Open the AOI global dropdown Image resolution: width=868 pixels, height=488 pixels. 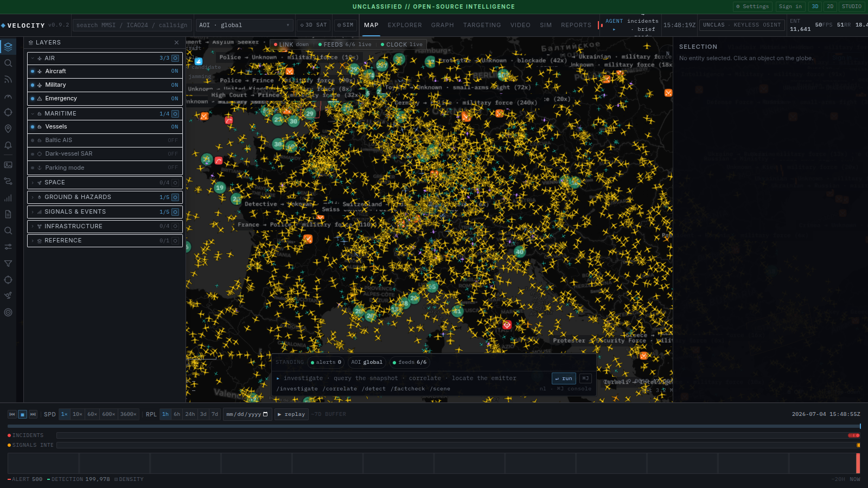[244, 25]
